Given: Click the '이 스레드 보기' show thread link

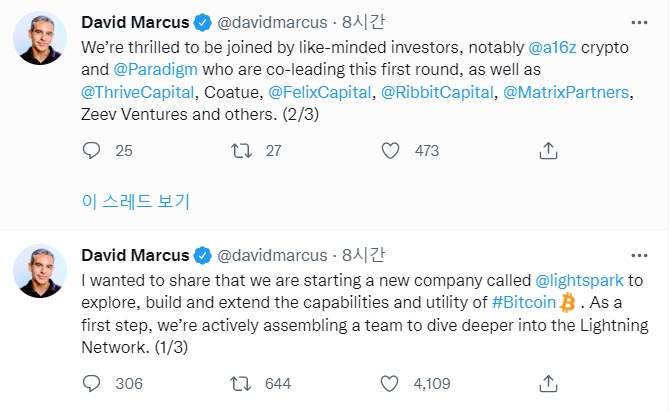Looking at the screenshot, I should (x=135, y=201).
